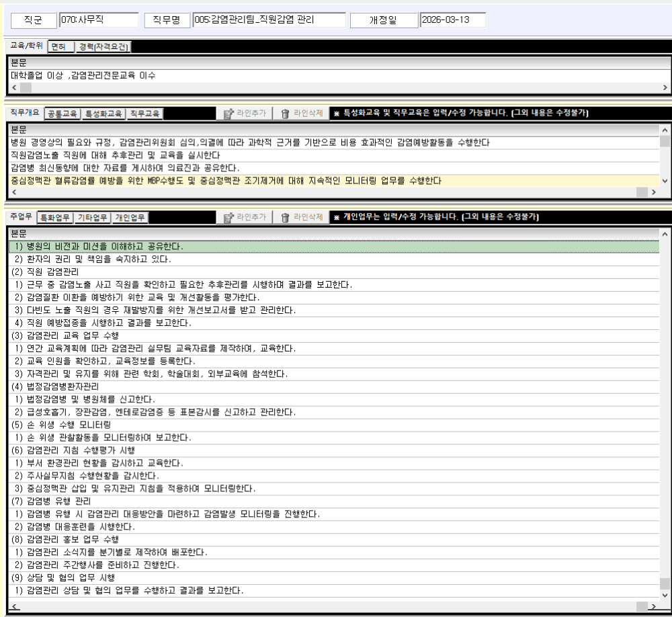The width and height of the screenshot is (672, 617).
Task: Select row '4) 직원 예방접종을 시행하고 결과를 보고한다.'
Action: click(x=334, y=323)
